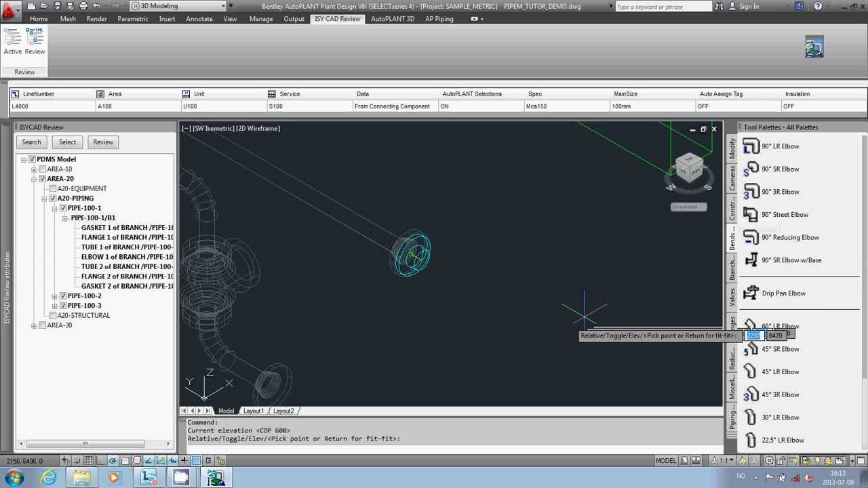868x488 pixels.
Task: Collapse the A20-PIPING tree node
Action: pyautogui.click(x=44, y=199)
